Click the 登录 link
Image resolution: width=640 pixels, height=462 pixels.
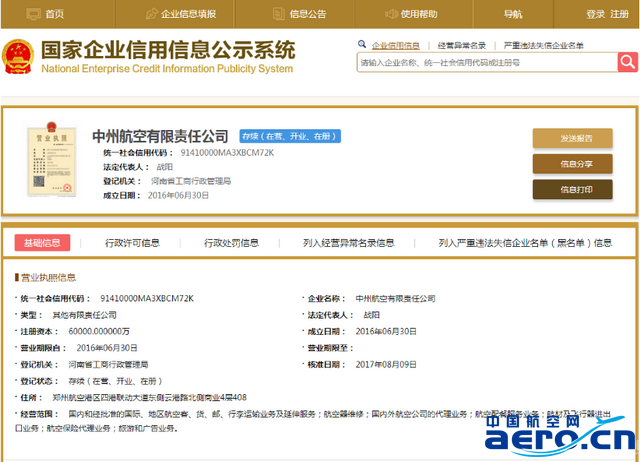click(596, 14)
